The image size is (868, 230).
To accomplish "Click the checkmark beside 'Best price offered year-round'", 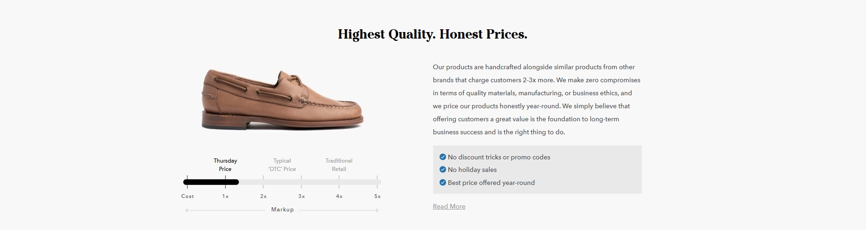I will (x=442, y=183).
